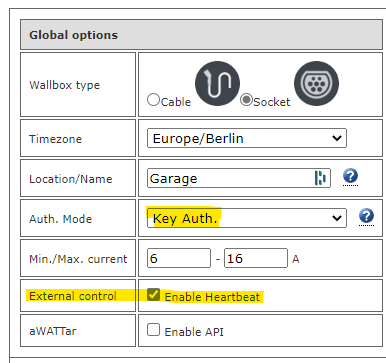Click the Cable option text
The height and width of the screenshot is (363, 386).
[x=176, y=102]
